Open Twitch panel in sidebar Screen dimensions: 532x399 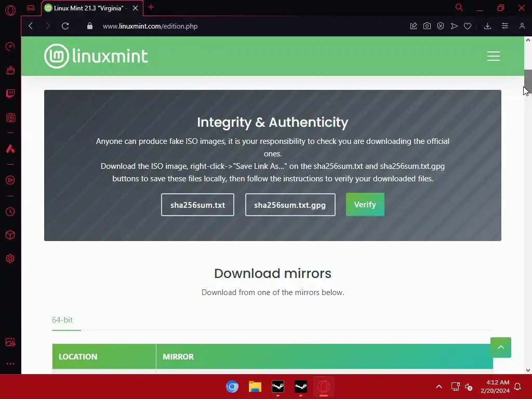click(x=10, y=94)
